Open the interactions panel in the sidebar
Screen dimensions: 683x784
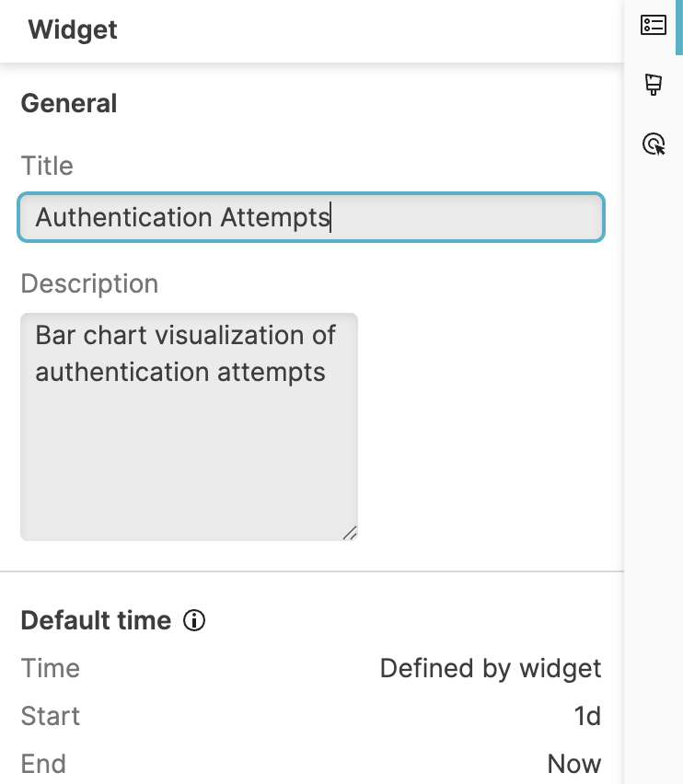tap(654, 144)
